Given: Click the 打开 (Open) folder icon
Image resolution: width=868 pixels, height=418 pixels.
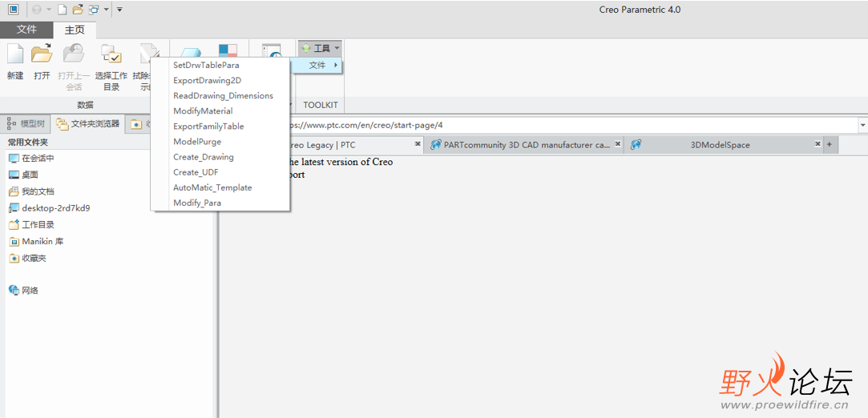Looking at the screenshot, I should click(42, 54).
